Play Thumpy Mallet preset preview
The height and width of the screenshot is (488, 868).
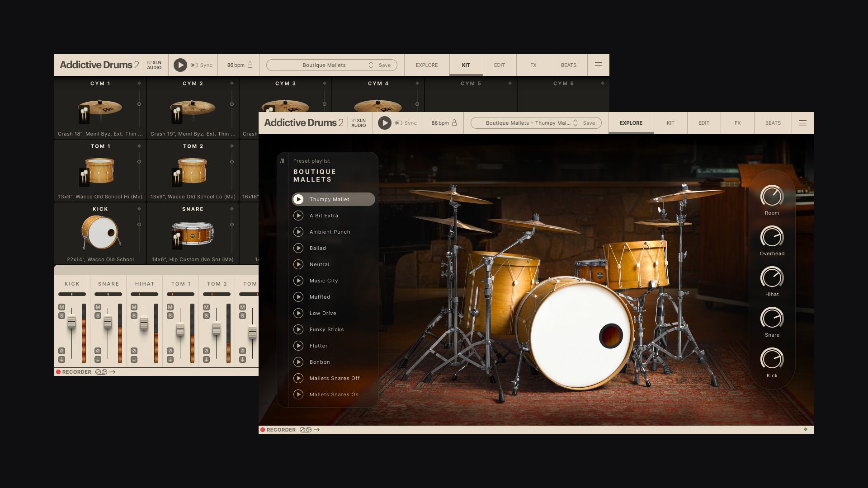click(x=298, y=199)
